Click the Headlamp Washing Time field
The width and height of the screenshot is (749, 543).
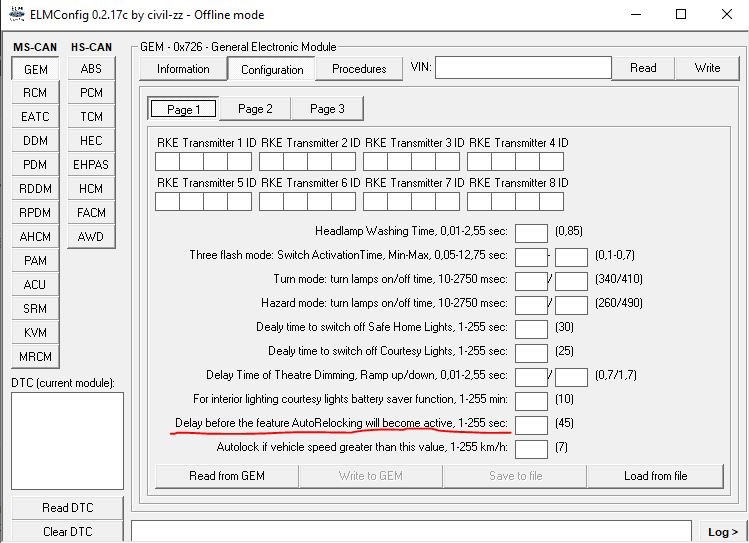pyautogui.click(x=531, y=232)
